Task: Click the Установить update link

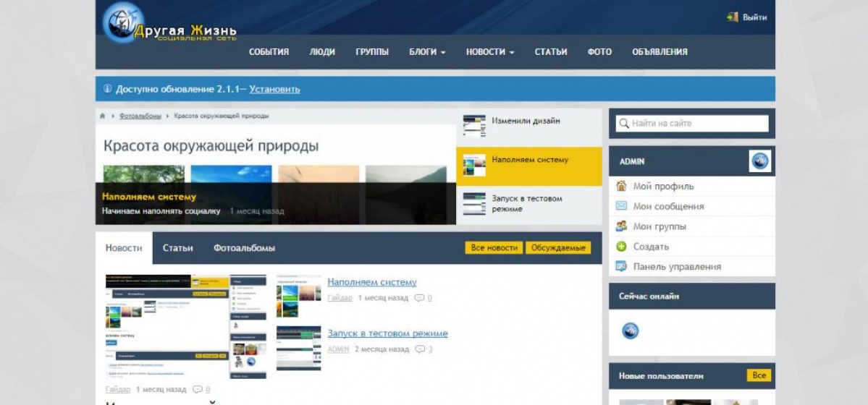Action: (x=274, y=90)
